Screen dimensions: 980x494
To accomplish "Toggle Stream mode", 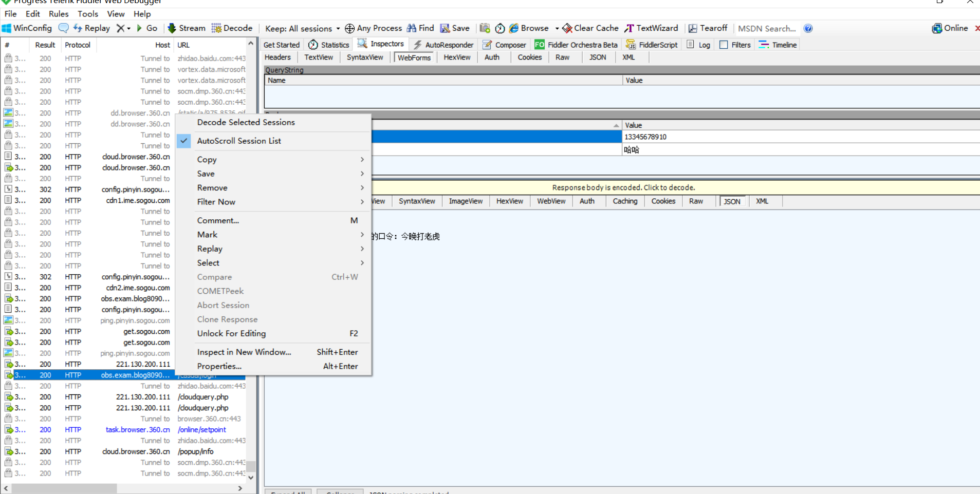I will click(x=187, y=28).
